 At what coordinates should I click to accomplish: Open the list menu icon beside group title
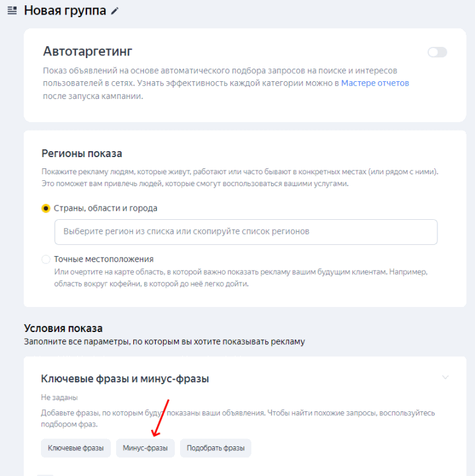(x=12, y=11)
